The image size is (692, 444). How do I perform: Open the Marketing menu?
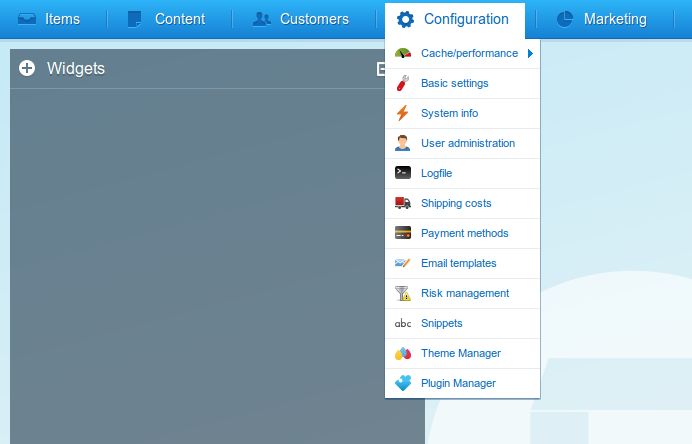click(602, 19)
